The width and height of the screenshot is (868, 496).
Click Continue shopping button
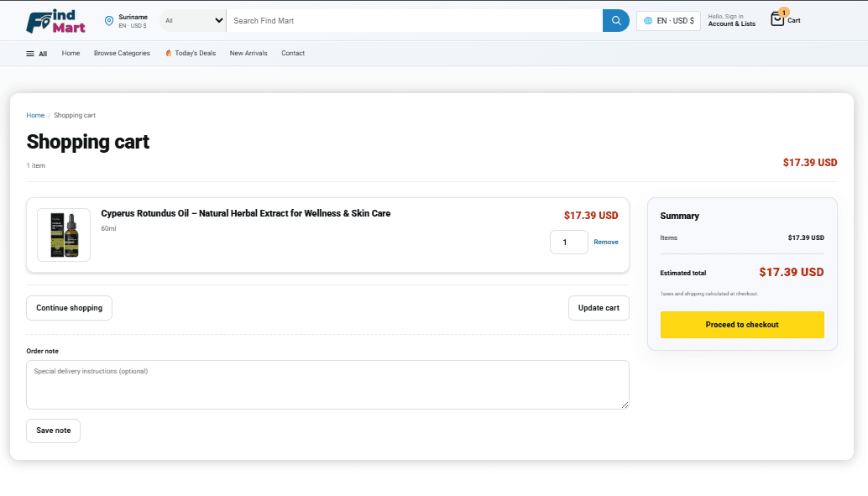click(x=69, y=308)
